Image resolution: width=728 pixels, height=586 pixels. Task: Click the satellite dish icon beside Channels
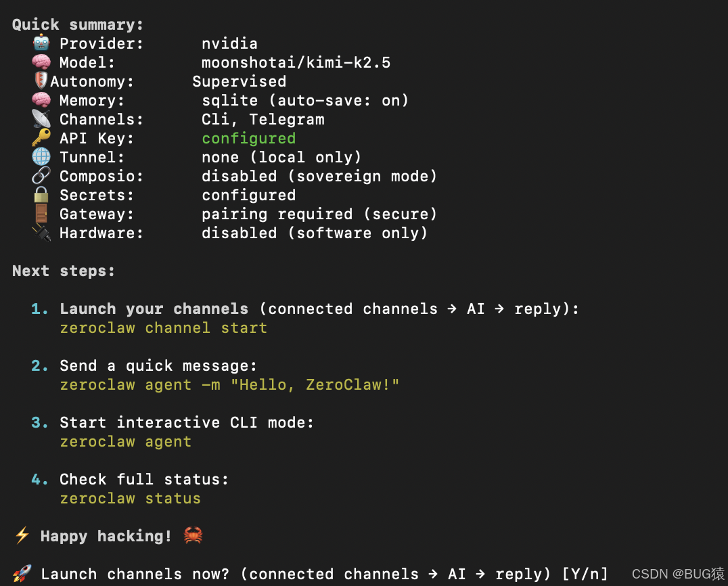[41, 118]
